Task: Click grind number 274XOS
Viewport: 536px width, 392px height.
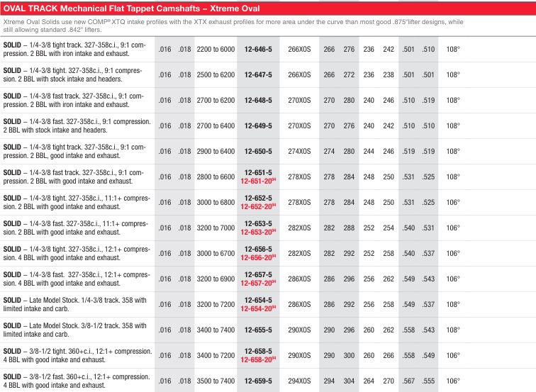Action: point(299,151)
